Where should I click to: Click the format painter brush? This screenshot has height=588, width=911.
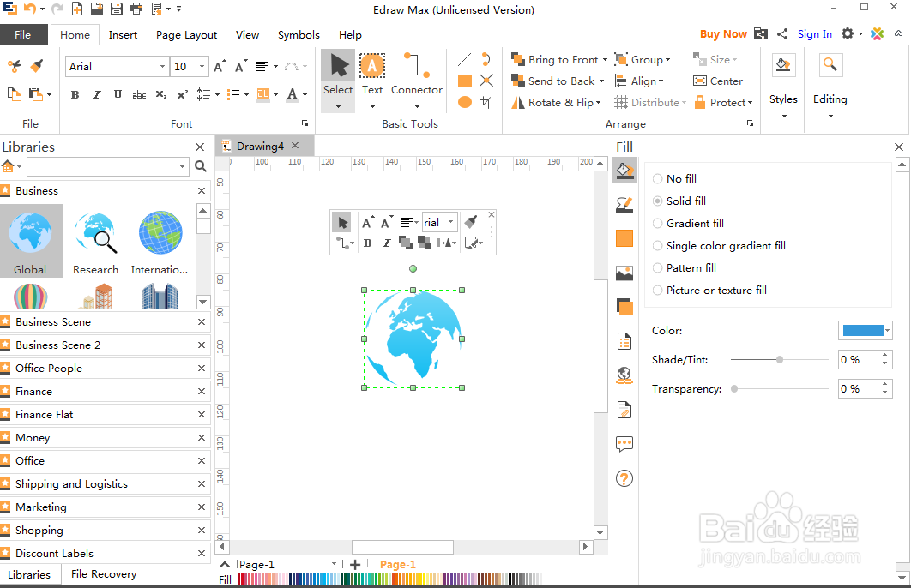(x=37, y=66)
